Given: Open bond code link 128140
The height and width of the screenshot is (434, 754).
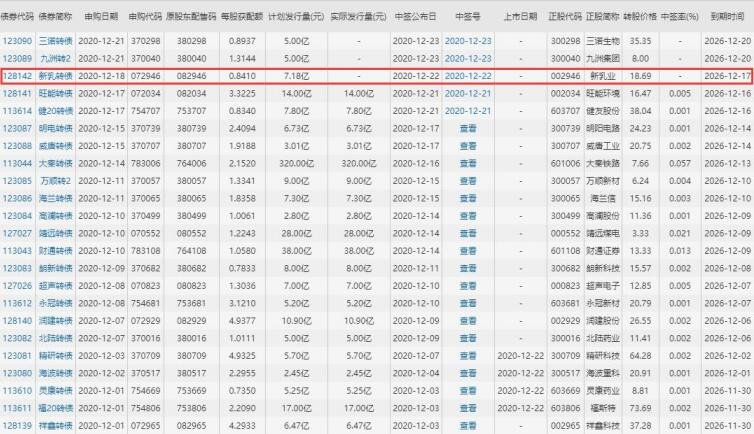Looking at the screenshot, I should [x=17, y=321].
